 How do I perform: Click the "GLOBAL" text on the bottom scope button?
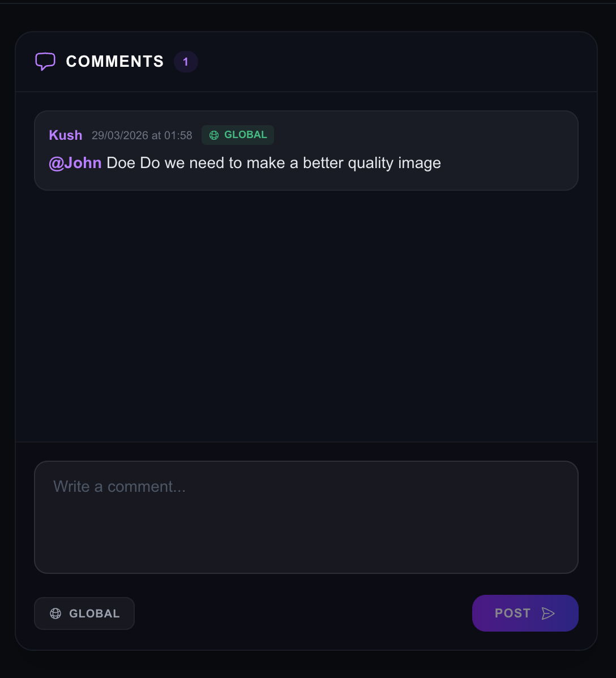click(x=95, y=613)
